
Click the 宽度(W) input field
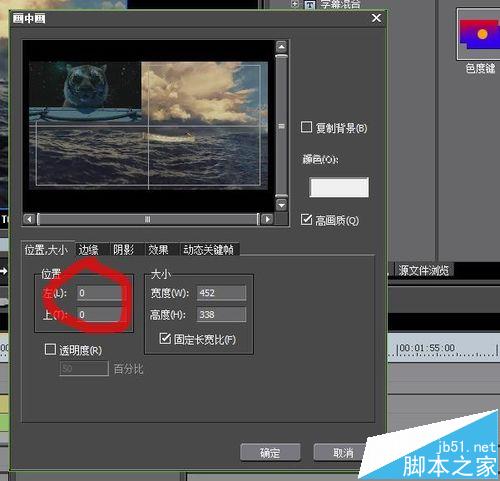tap(221, 293)
